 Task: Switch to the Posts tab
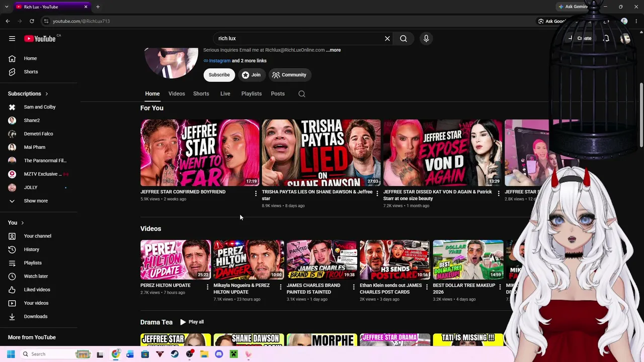click(278, 94)
